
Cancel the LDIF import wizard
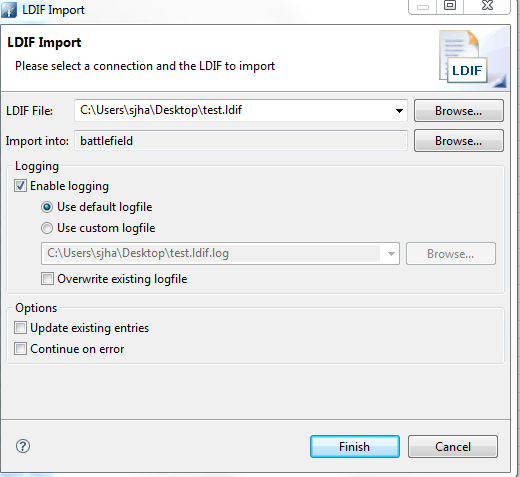[x=453, y=446]
